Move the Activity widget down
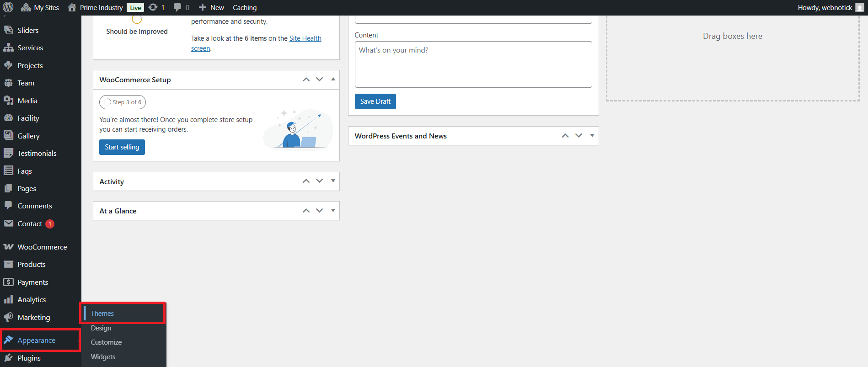This screenshot has width=868, height=367. pos(320,181)
